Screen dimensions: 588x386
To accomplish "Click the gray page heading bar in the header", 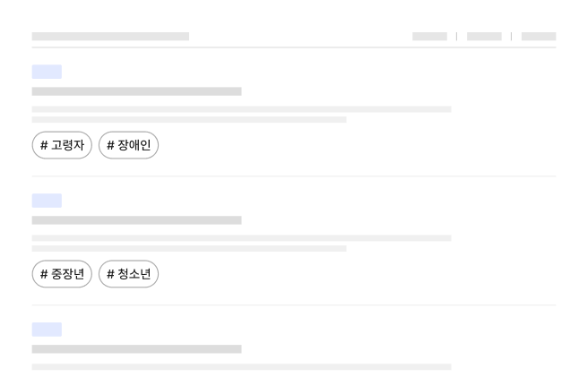I will [110, 37].
